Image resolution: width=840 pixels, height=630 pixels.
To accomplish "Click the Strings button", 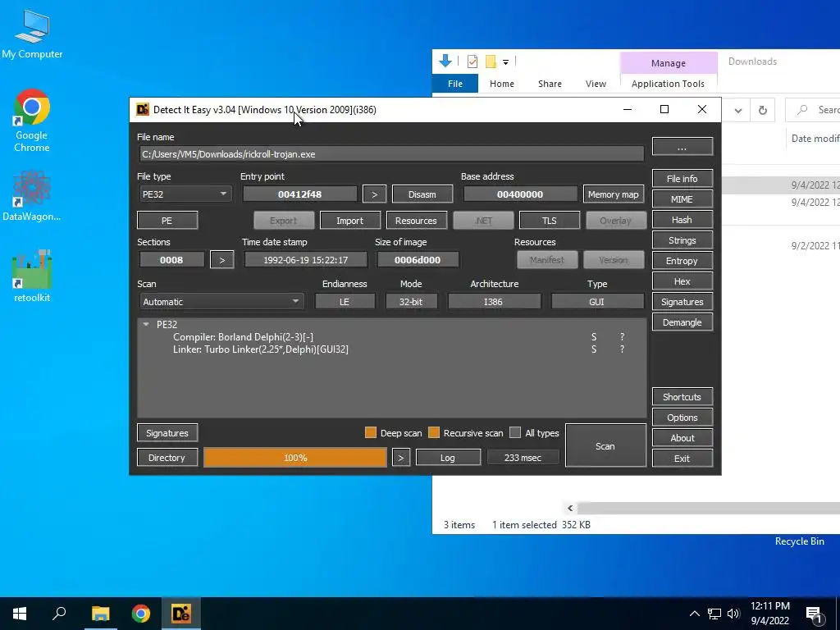I will pyautogui.click(x=682, y=240).
